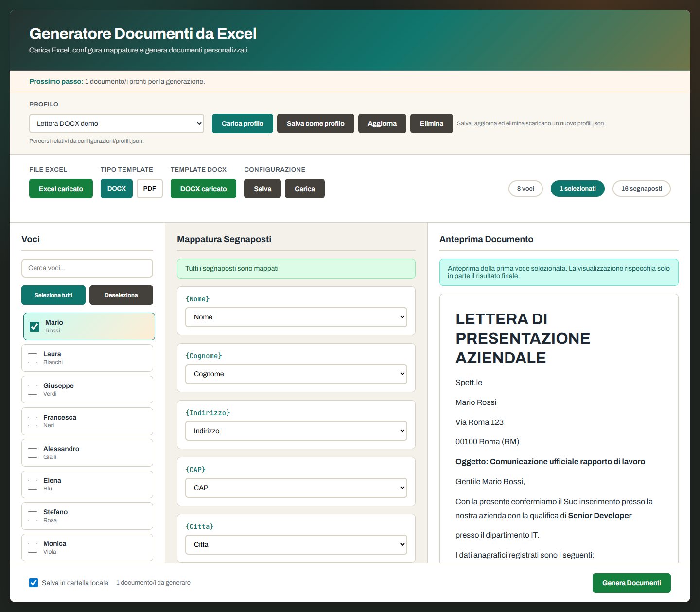This screenshot has width=700, height=612.
Task: Select Giuseppe Verdi's checkbox
Action: (x=33, y=390)
